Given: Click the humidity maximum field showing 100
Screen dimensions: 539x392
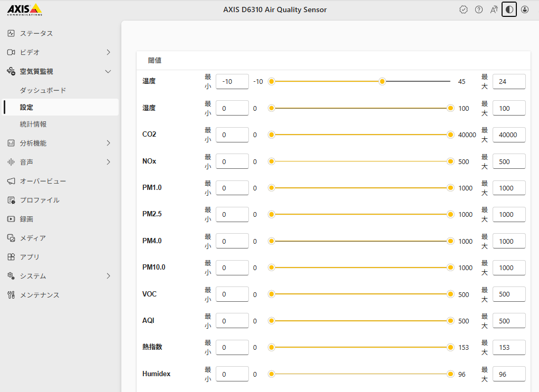Looking at the screenshot, I should (x=509, y=108).
